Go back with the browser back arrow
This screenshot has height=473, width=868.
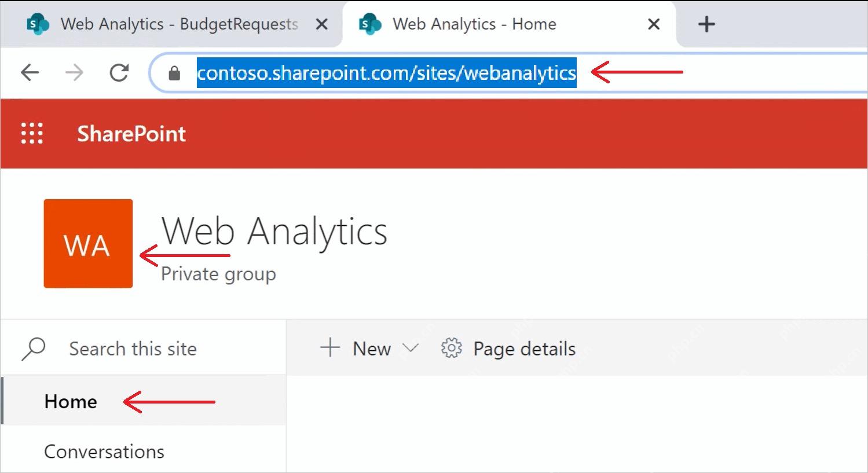pos(30,72)
